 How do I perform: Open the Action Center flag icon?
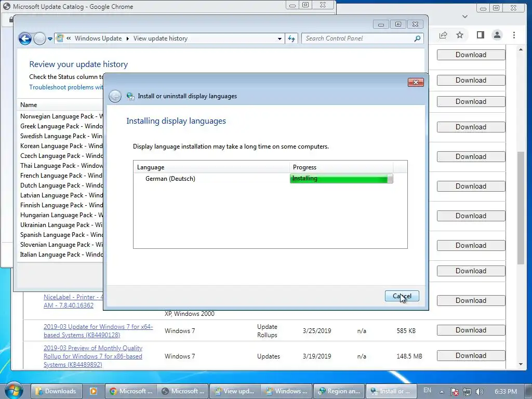pos(454,392)
